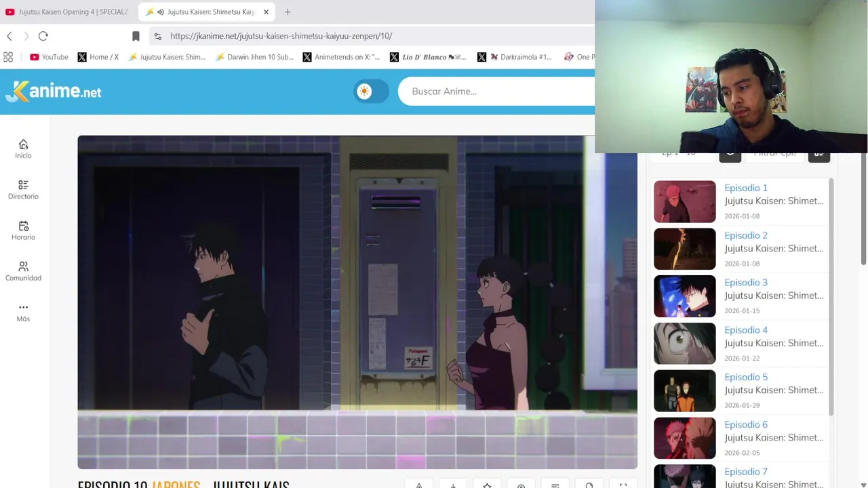Image resolution: width=868 pixels, height=488 pixels.
Task: Open Episodio 7 link
Action: tap(746, 472)
